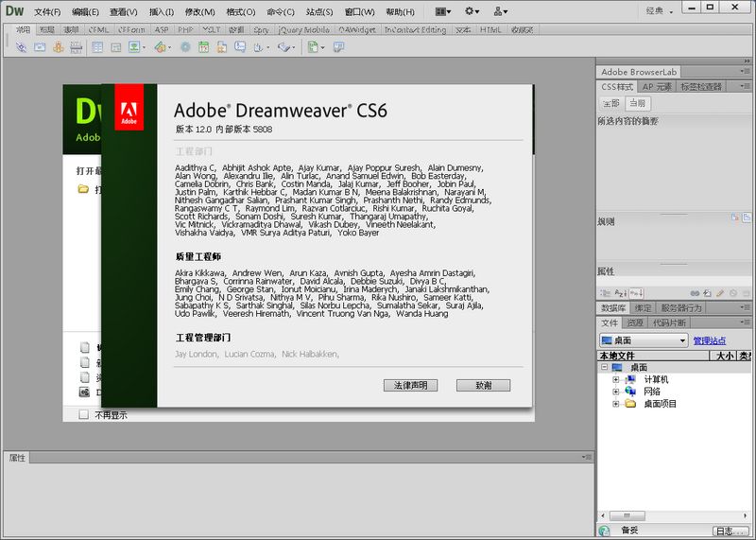This screenshot has height=540, width=756.
Task: Open the layout icon menu in title bar
Action: (442, 11)
